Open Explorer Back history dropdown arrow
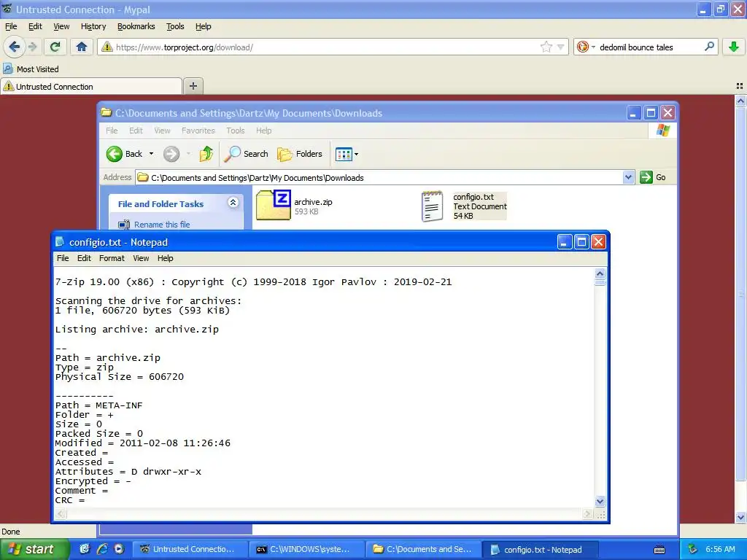Screen dimensions: 747x560 (x=152, y=154)
